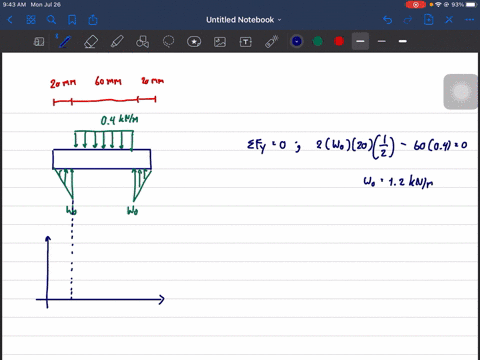The width and height of the screenshot is (480, 360).
Task: Select the thickest stroke width
Action: pyautogui.click(x=403, y=41)
